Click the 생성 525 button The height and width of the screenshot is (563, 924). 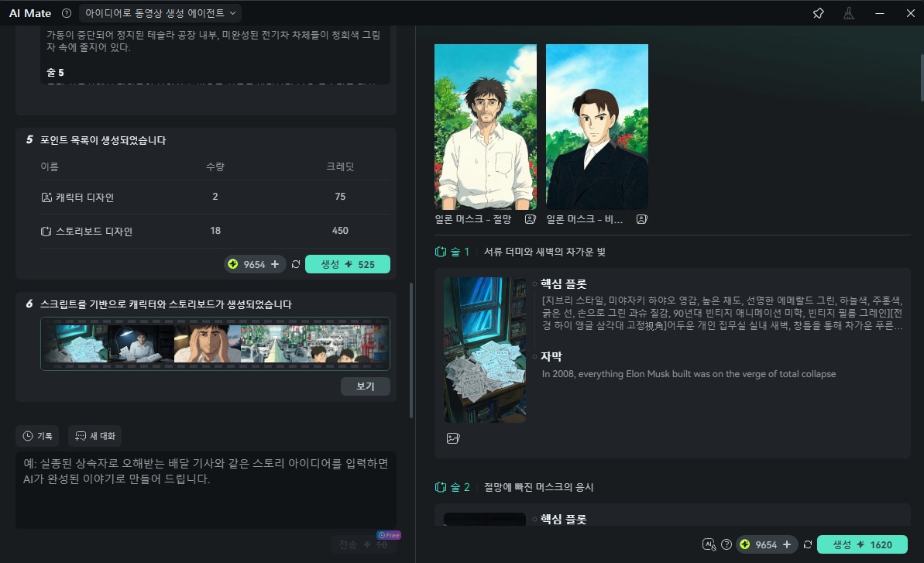tap(348, 264)
